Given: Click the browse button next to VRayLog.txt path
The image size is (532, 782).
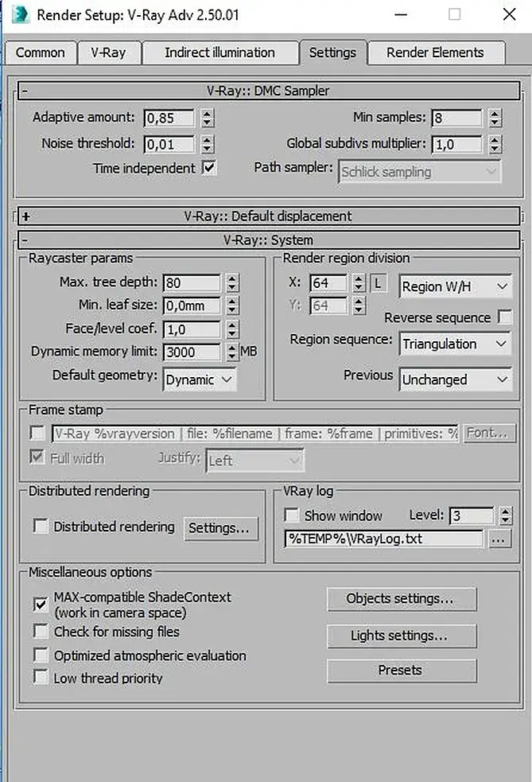Looking at the screenshot, I should [498, 539].
